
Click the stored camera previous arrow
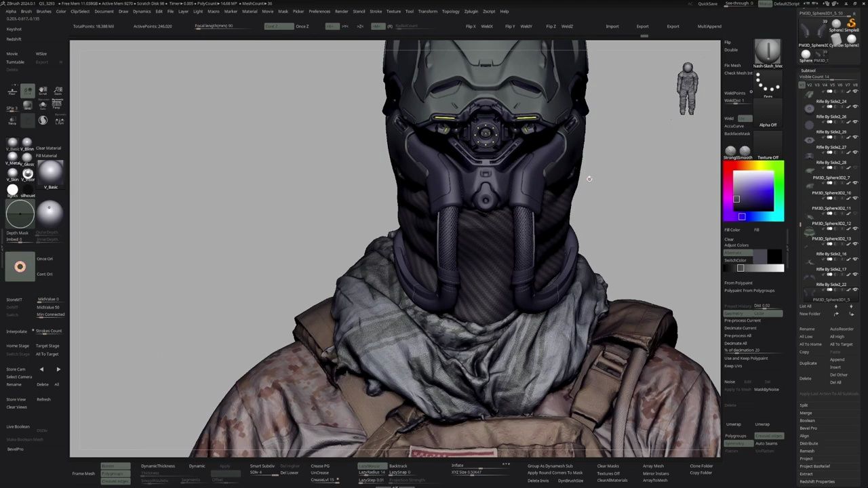(x=41, y=369)
